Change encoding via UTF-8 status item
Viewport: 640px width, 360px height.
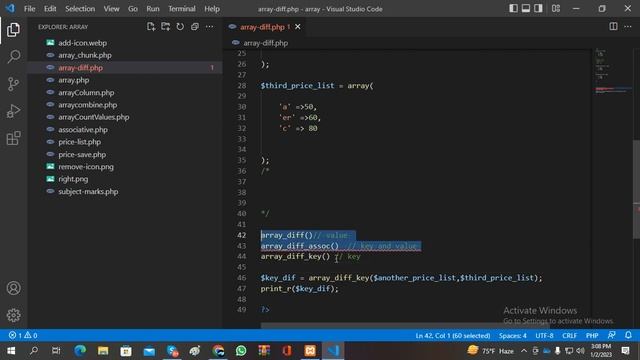[544, 336]
